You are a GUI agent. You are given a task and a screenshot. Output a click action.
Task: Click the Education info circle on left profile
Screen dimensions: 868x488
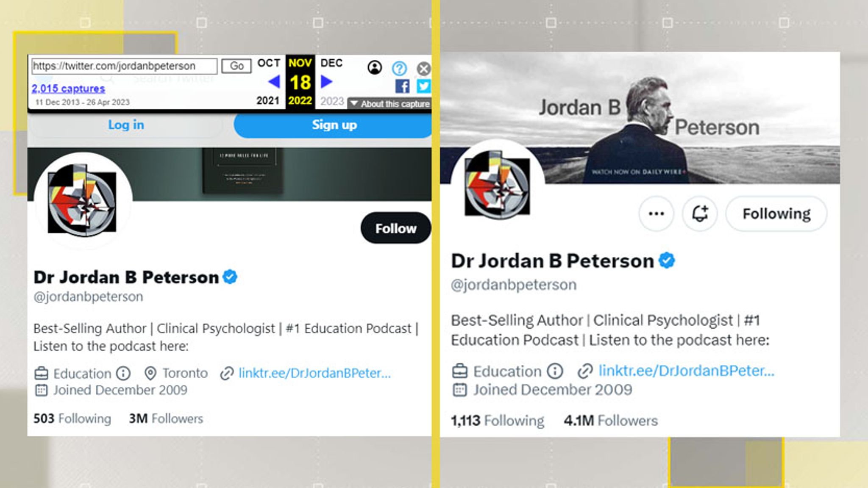click(x=123, y=373)
